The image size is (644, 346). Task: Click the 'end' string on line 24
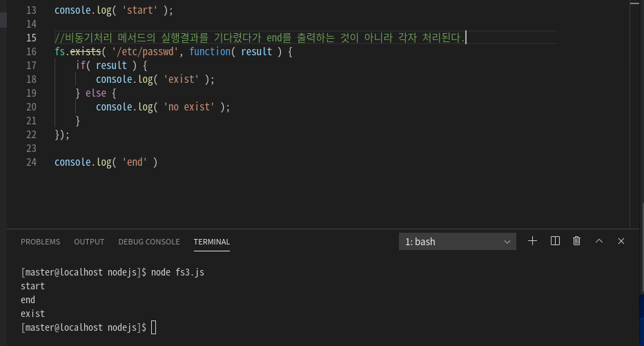click(x=135, y=162)
